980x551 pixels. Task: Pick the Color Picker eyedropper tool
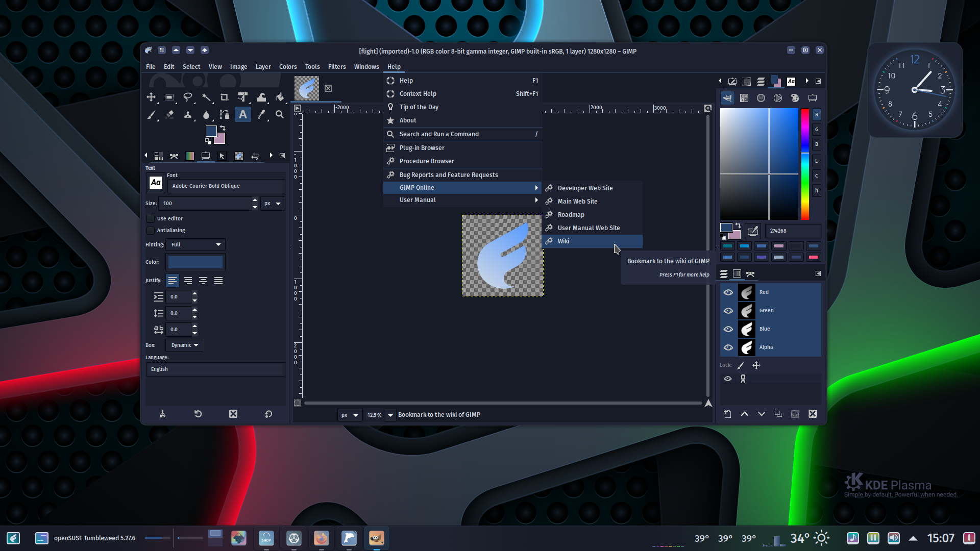pos(261,115)
